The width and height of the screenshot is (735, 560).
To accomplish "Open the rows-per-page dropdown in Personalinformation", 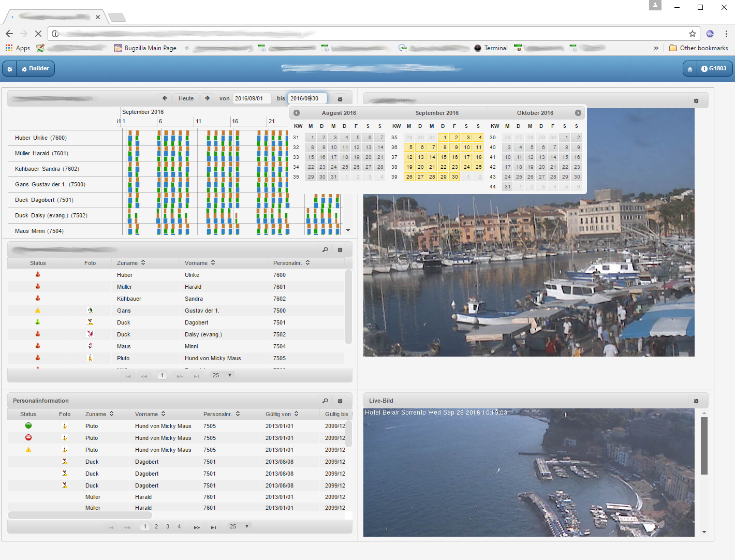I will [240, 526].
